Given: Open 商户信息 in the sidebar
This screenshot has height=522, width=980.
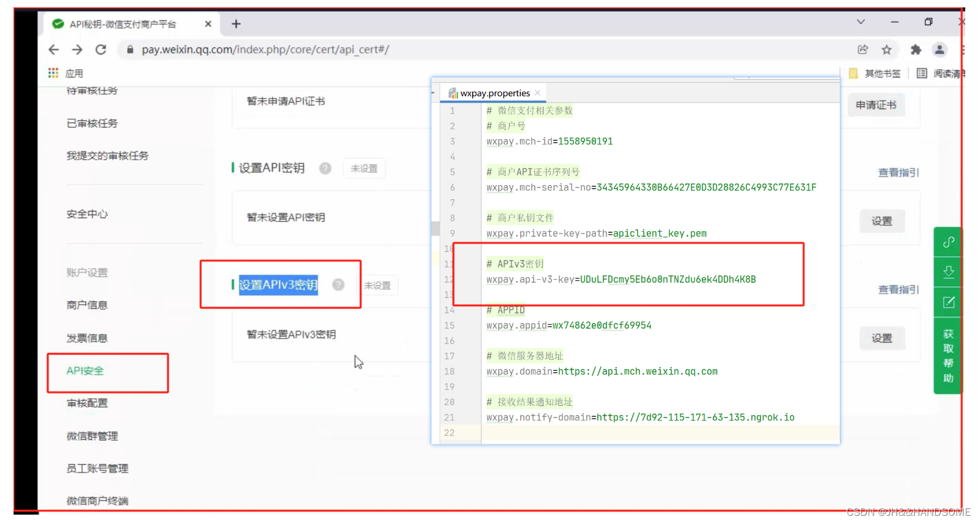Looking at the screenshot, I should click(x=87, y=305).
